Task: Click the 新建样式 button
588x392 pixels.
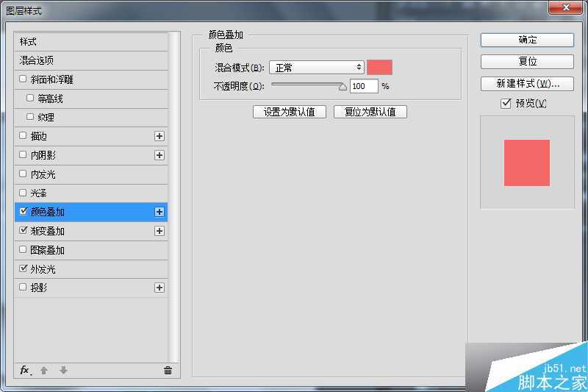Action: (527, 83)
